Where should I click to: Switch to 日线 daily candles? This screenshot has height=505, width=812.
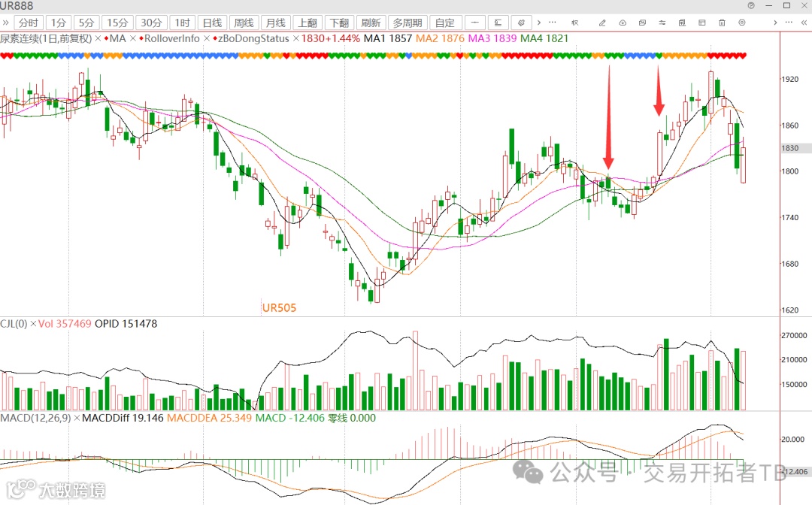(212, 23)
